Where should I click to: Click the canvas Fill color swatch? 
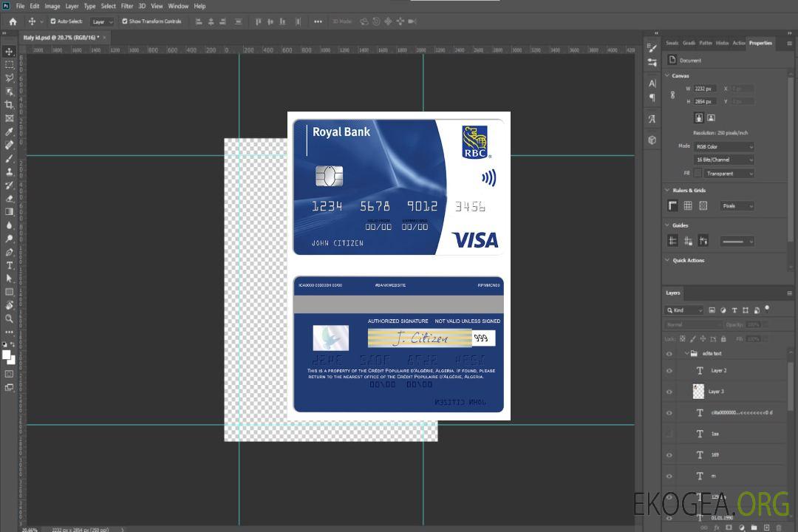tap(698, 174)
